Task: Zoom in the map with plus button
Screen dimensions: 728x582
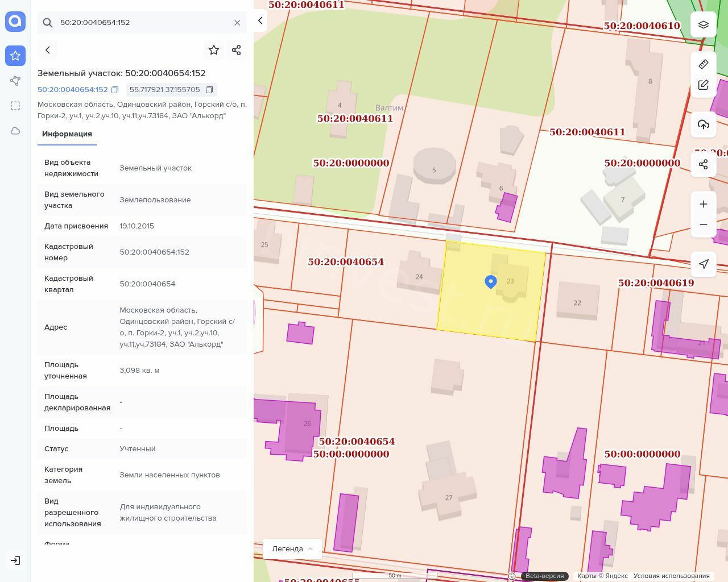Action: coord(703,204)
